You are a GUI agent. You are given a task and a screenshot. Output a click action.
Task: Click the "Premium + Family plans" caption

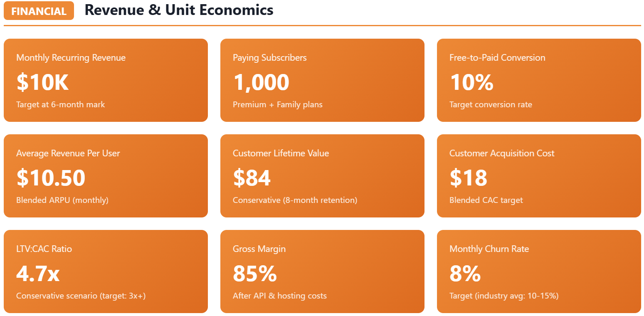tap(277, 104)
